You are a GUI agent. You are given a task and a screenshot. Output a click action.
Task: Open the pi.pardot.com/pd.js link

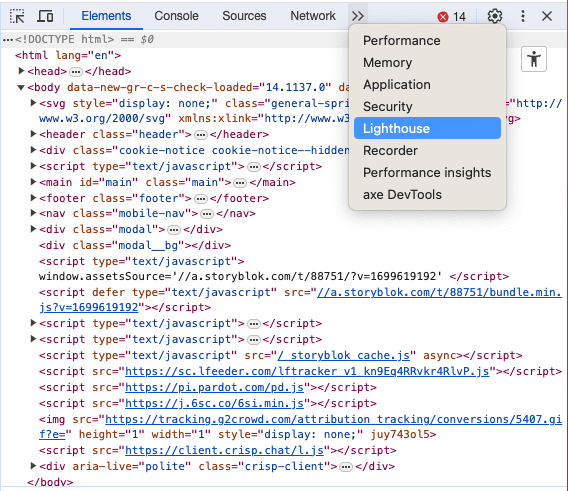pyautogui.click(x=214, y=387)
